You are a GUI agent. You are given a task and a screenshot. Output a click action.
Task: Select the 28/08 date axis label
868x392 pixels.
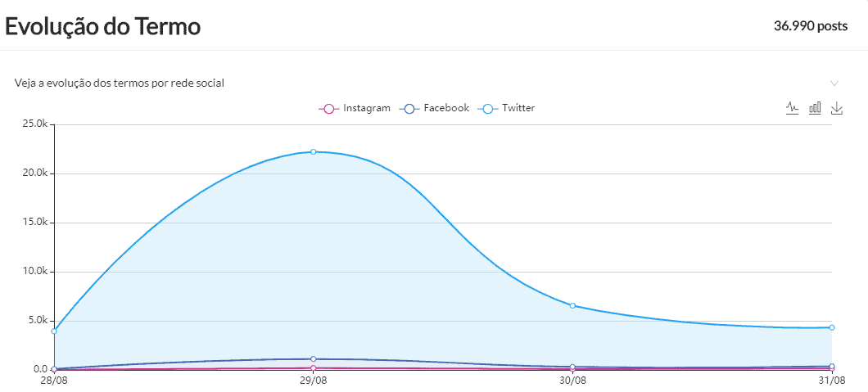54,381
